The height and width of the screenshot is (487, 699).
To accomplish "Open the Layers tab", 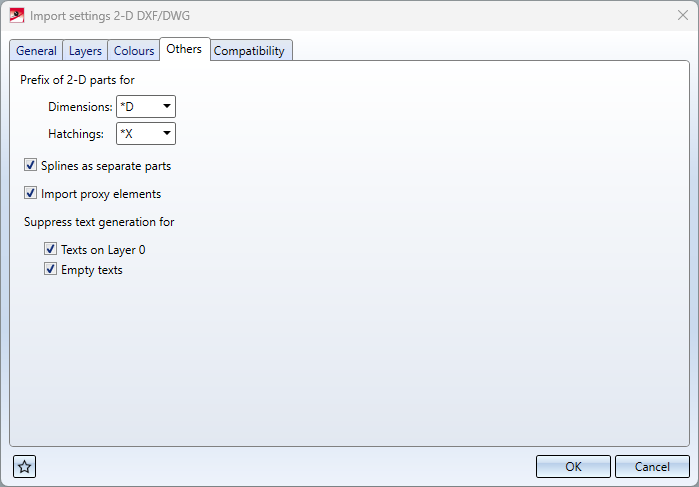I will point(85,51).
